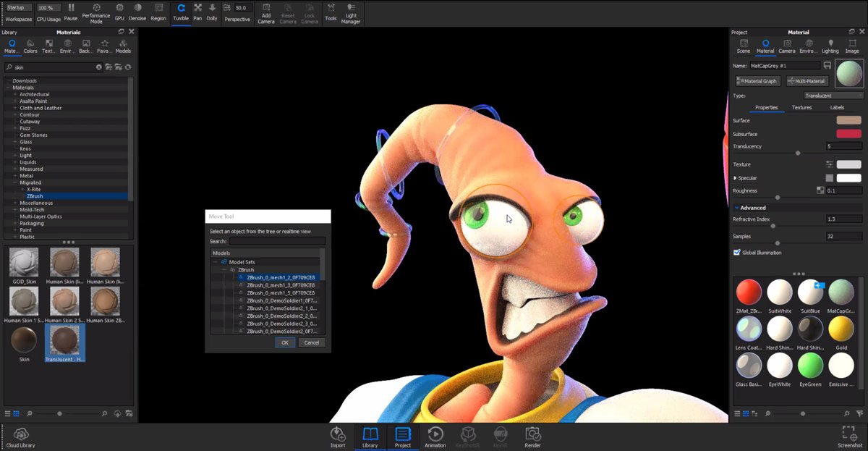Toggle the Project panel button
This screenshot has width=868, height=451.
tap(403, 437)
